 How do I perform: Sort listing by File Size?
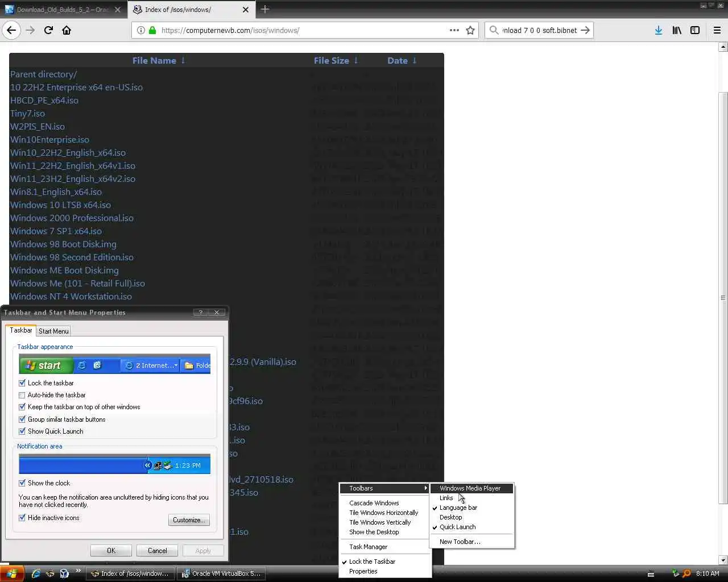[336, 60]
